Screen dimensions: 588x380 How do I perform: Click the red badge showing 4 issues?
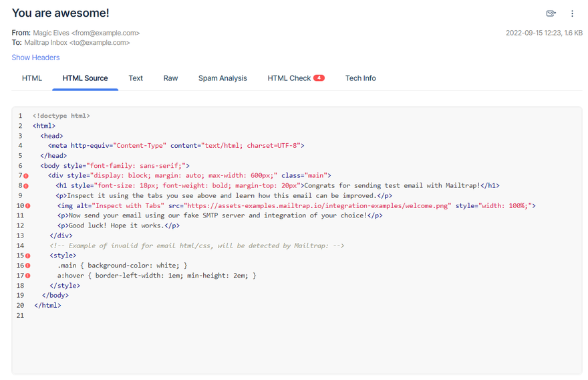tap(319, 78)
